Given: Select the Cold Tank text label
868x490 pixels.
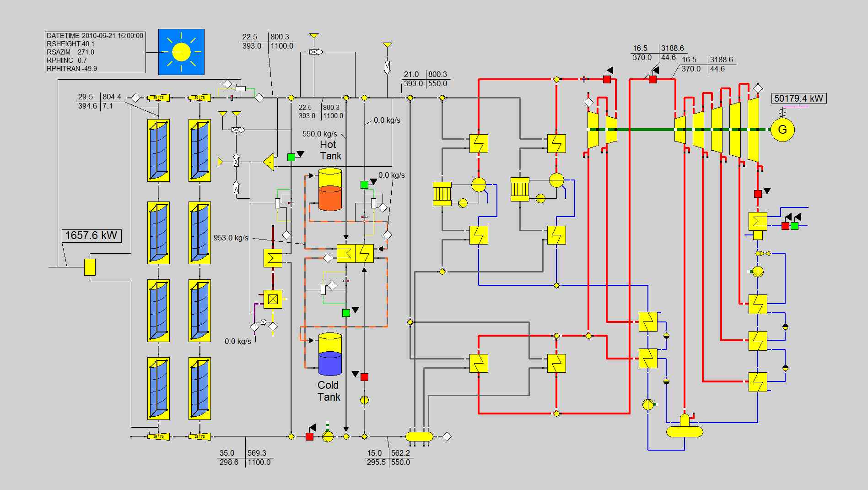Looking at the screenshot, I should [329, 391].
